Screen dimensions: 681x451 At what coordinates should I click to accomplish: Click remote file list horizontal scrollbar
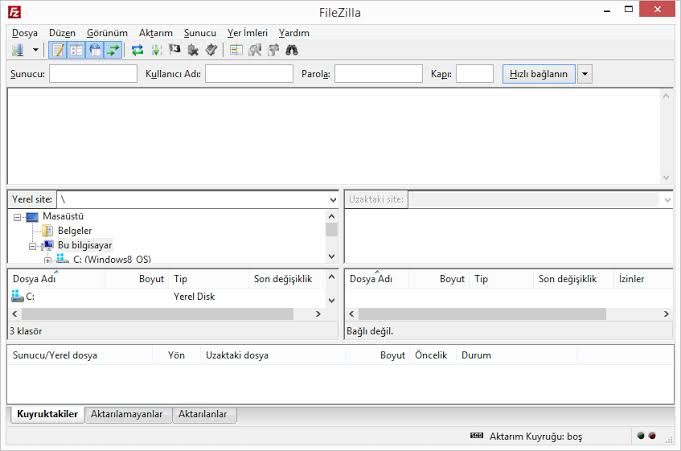click(482, 314)
